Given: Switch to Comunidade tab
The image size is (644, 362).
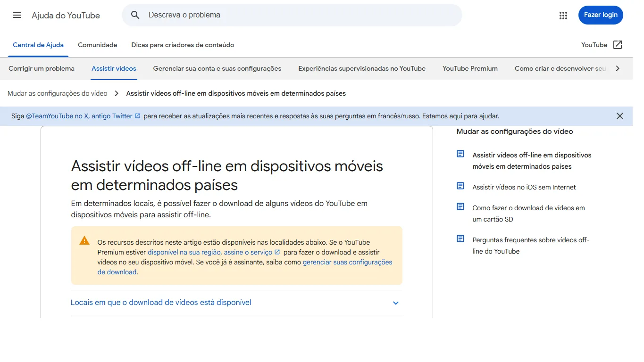Looking at the screenshot, I should (97, 45).
